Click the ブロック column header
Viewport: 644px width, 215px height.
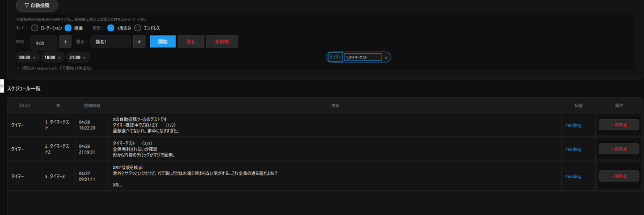pos(24,105)
